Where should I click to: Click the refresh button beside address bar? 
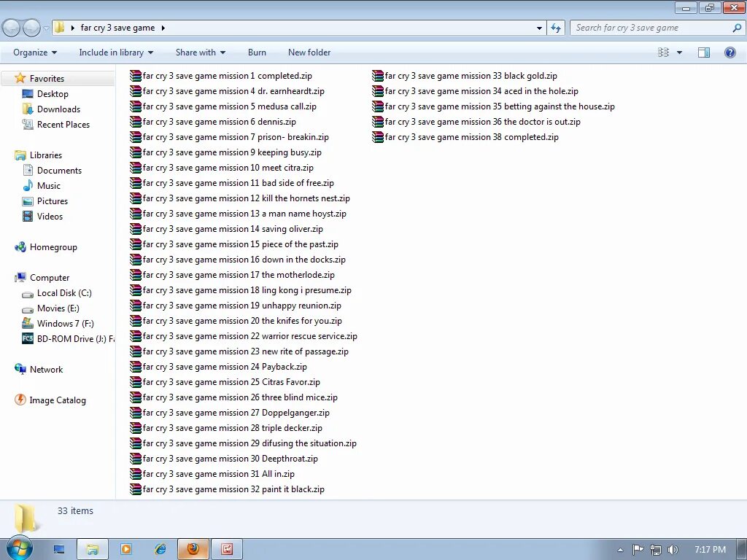pyautogui.click(x=555, y=28)
